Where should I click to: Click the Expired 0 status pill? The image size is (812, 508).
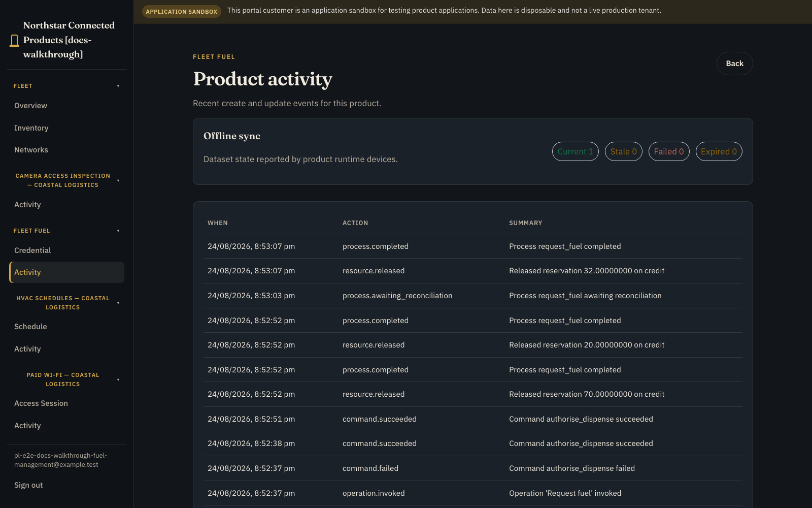pyautogui.click(x=719, y=151)
